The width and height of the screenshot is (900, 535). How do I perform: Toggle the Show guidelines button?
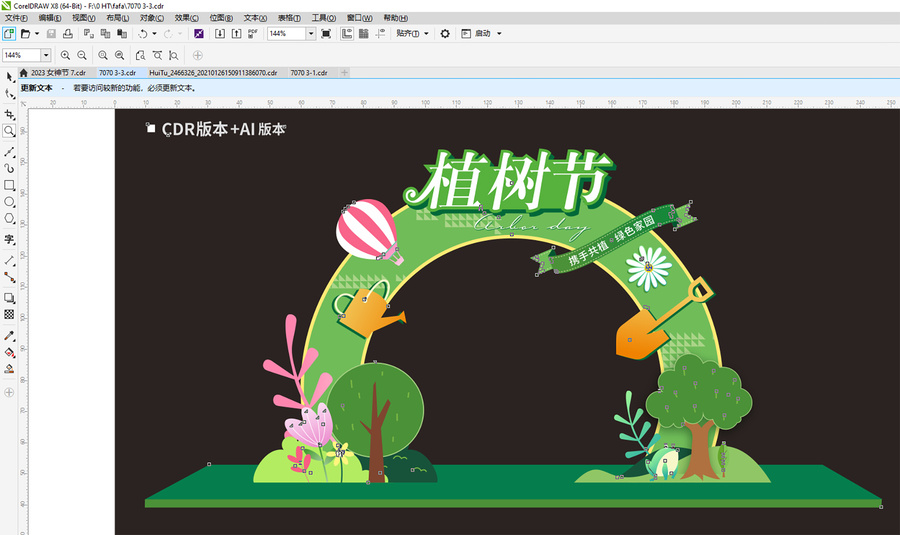coord(380,34)
